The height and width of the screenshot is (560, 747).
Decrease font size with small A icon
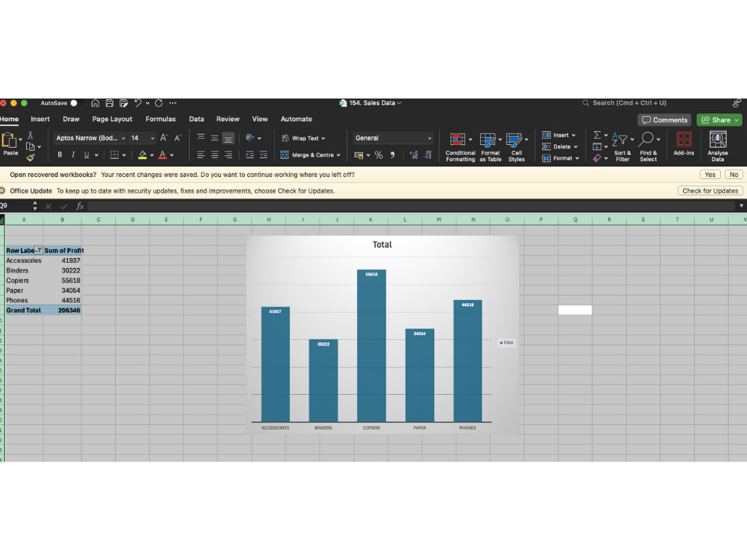tap(178, 138)
